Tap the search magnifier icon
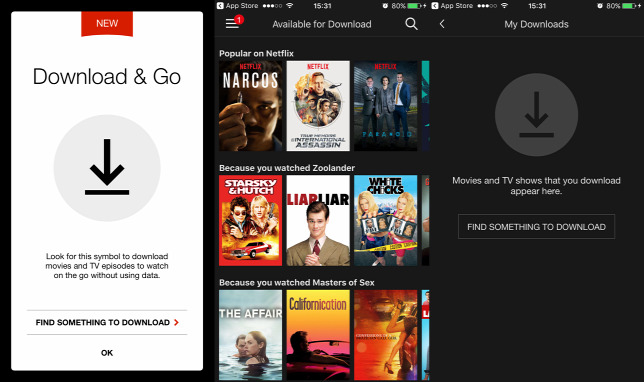Image resolution: width=644 pixels, height=382 pixels. [411, 24]
